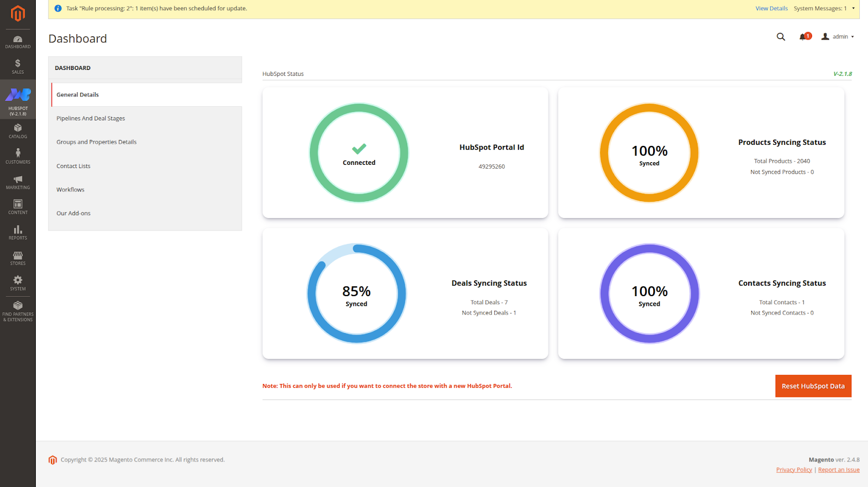Image resolution: width=868 pixels, height=487 pixels.
Task: Click the V-2.1.8 version label
Action: point(843,74)
